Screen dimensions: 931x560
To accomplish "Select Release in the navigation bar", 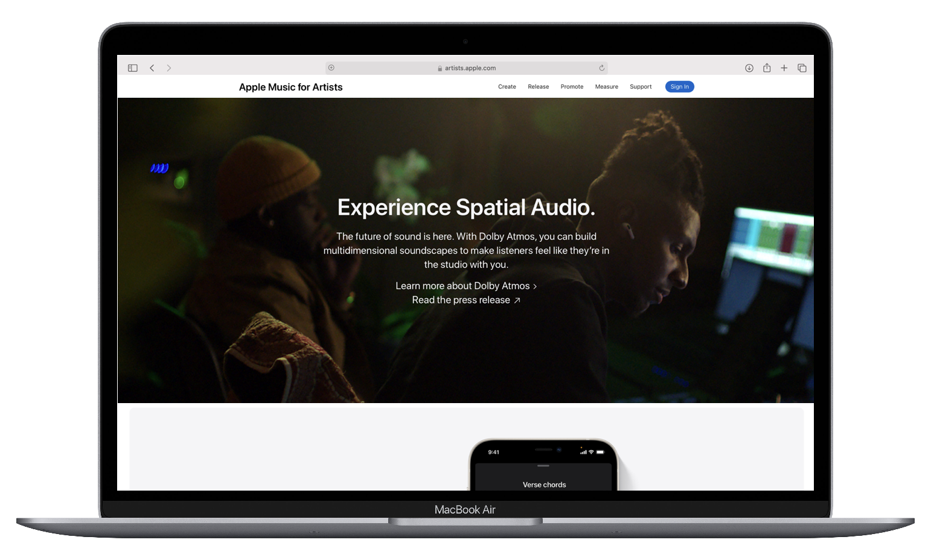I will click(538, 87).
